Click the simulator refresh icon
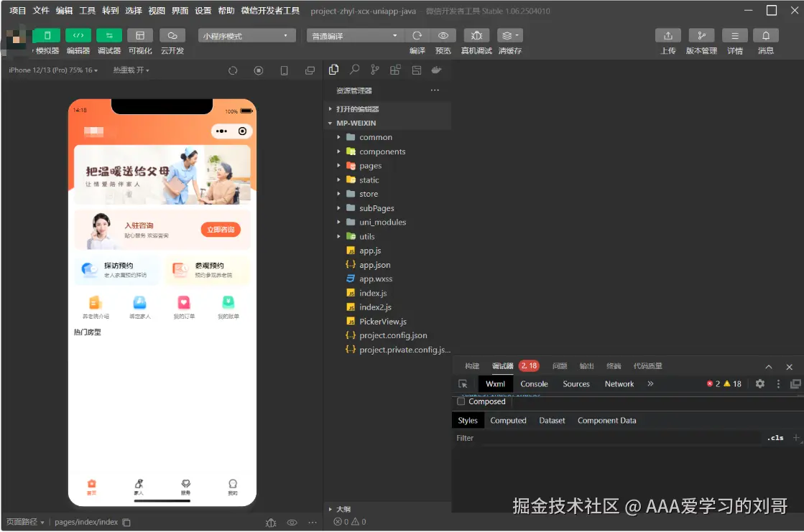804x532 pixels. pos(233,71)
